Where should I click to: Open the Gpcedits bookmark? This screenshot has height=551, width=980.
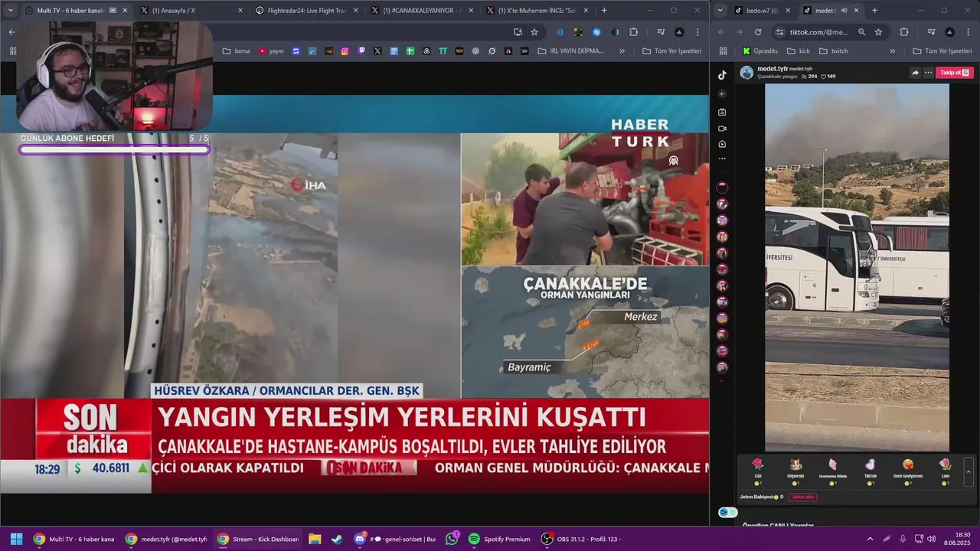point(759,51)
